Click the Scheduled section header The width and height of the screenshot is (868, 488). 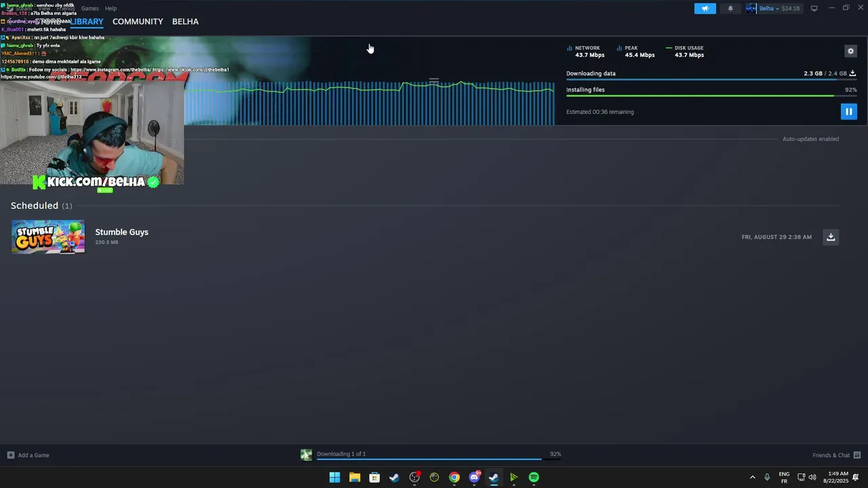(x=41, y=205)
